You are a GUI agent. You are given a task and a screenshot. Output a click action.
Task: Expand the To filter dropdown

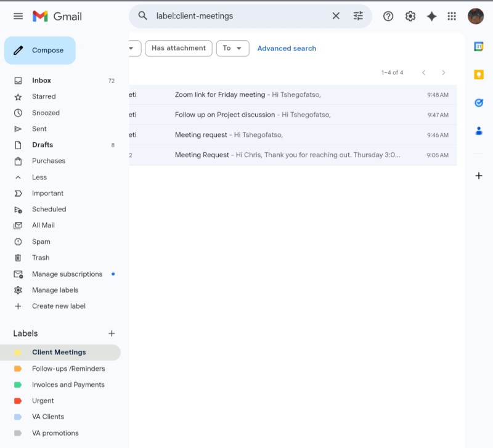pyautogui.click(x=232, y=48)
